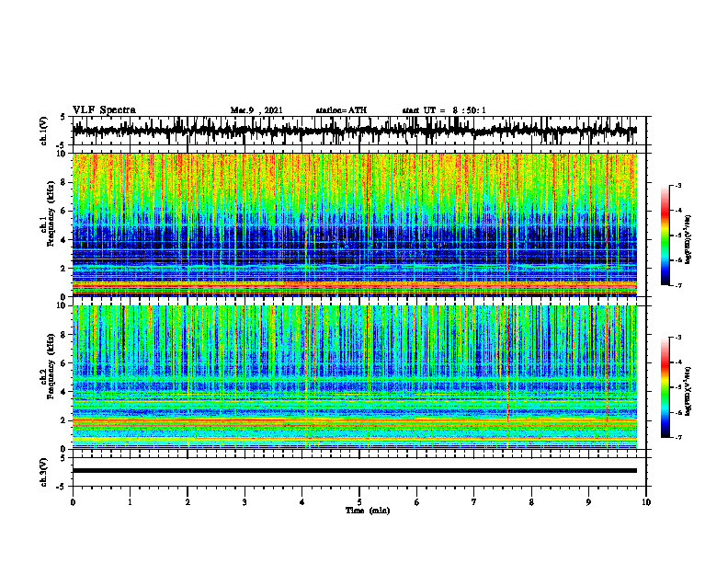Screen dimensions: 728x563
Task: Click the "start UT = 8 :50: 1" text
Action: click(444, 110)
